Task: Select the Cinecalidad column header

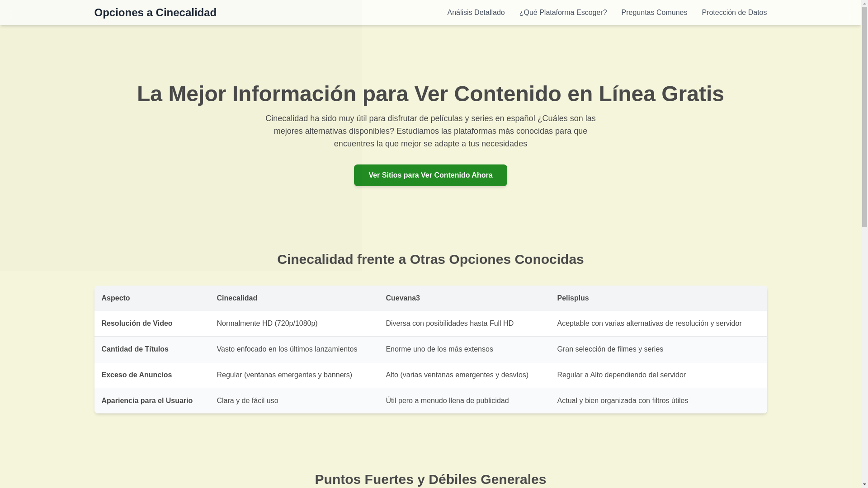Action: coord(294,298)
